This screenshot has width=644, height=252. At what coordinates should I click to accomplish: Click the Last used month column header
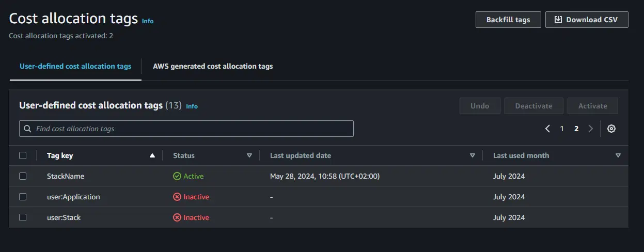tap(521, 155)
